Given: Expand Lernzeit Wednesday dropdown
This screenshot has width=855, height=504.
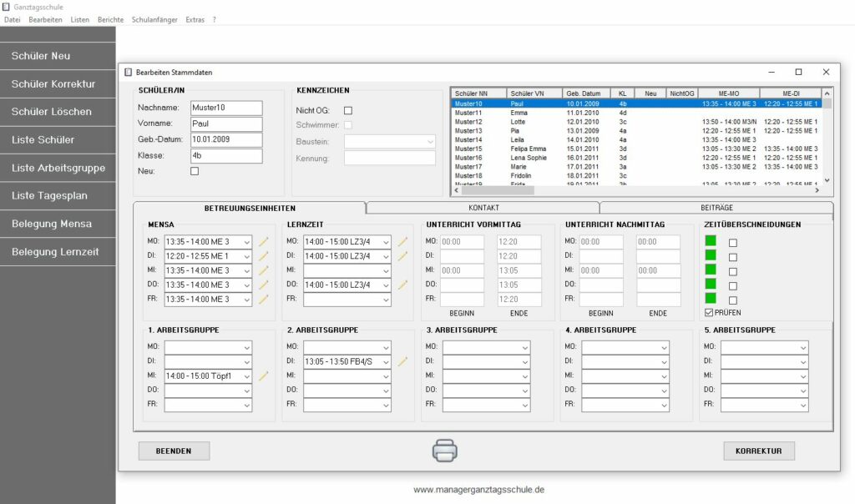Looking at the screenshot, I should 347,270.
